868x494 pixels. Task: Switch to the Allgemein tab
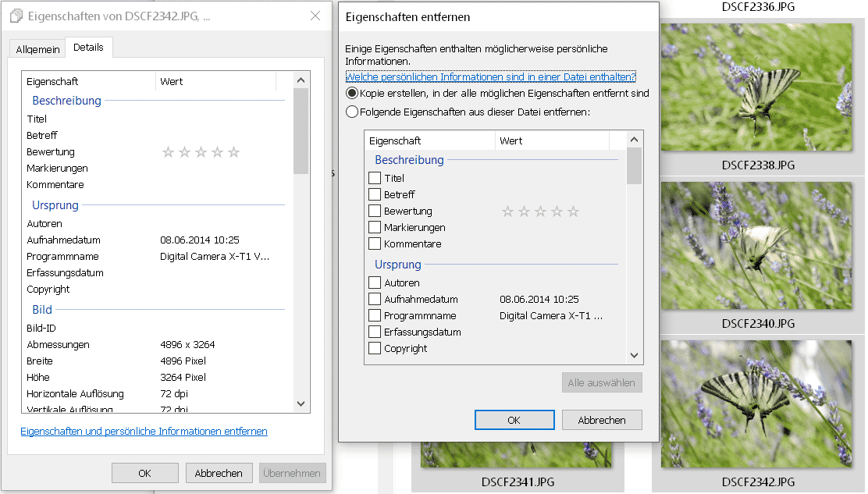coord(37,49)
